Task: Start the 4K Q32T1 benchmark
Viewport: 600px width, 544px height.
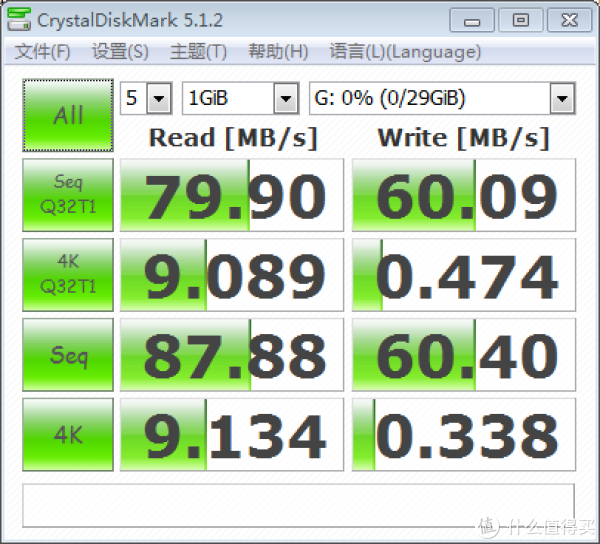Action: pos(68,275)
